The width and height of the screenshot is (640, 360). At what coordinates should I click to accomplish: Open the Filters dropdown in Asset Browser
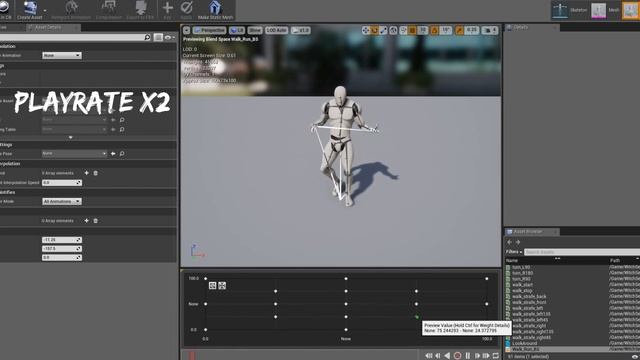click(x=514, y=252)
